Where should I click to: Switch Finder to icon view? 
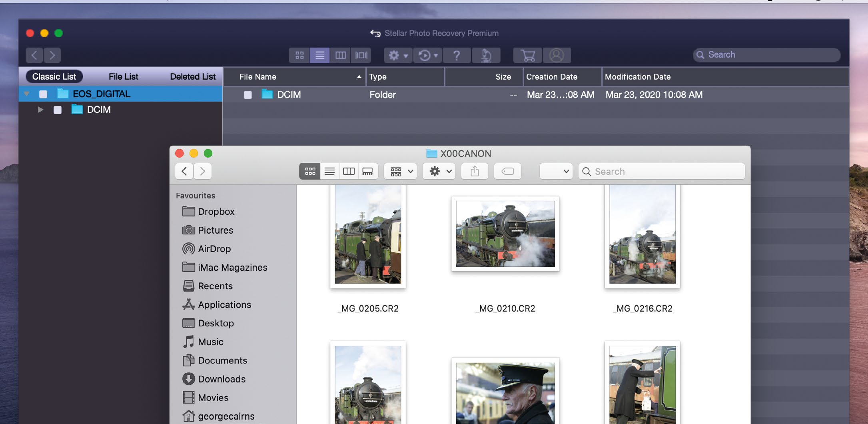point(310,171)
